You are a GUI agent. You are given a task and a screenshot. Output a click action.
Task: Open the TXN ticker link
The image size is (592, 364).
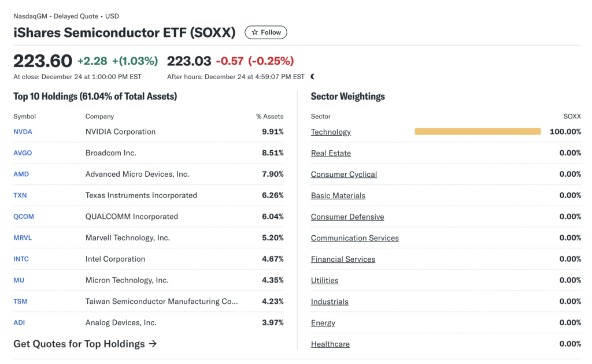pyautogui.click(x=20, y=195)
